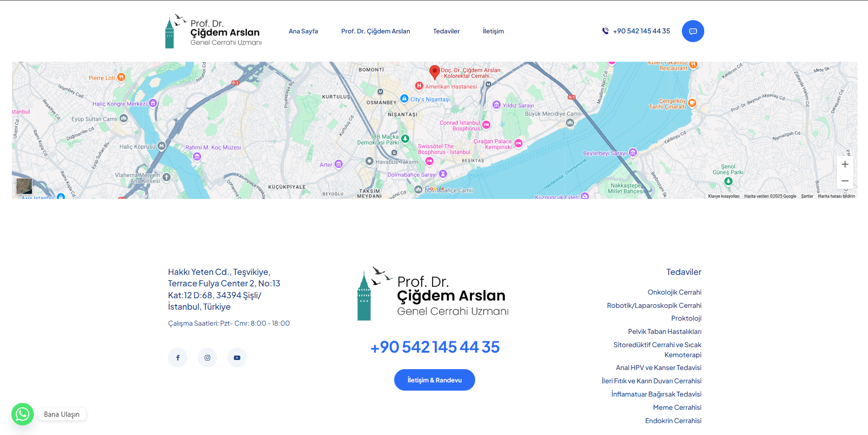Click the header phone icon
The width and height of the screenshot is (868, 435).
[x=605, y=31]
